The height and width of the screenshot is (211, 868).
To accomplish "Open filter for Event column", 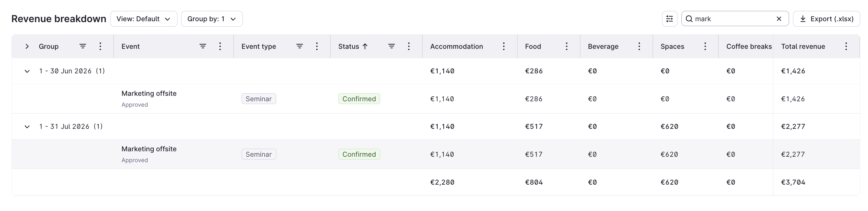I will click(x=203, y=46).
